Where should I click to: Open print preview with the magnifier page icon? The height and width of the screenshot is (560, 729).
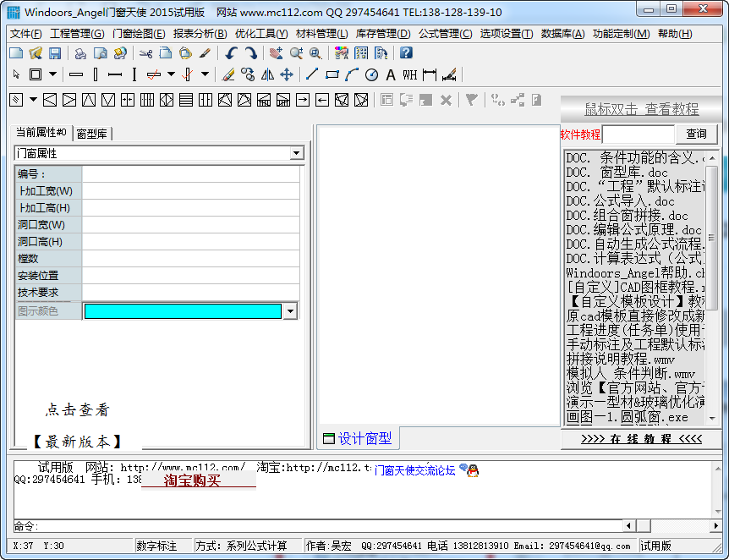(100, 53)
